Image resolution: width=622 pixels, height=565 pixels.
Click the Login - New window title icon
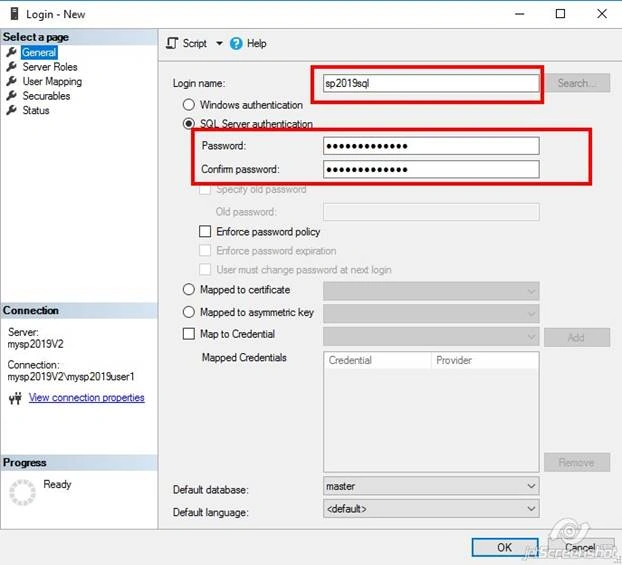tap(15, 14)
